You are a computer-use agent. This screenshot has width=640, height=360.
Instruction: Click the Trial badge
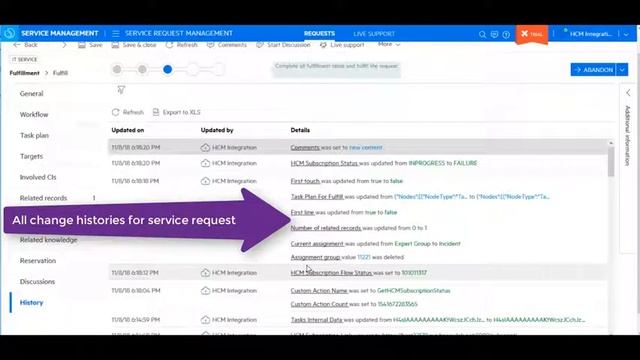point(532,34)
